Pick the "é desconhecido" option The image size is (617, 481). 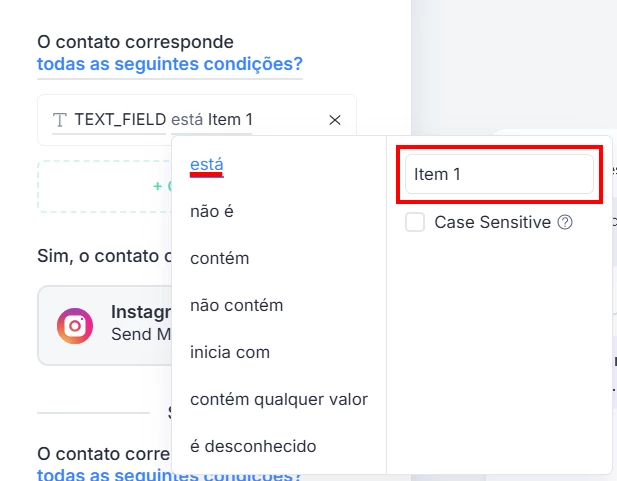coord(252,446)
